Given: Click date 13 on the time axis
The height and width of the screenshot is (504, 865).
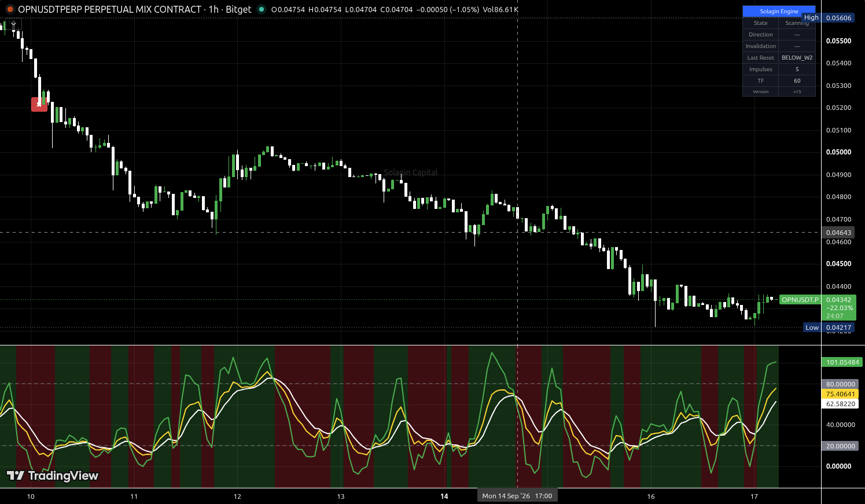Looking at the screenshot, I should pos(341,496).
